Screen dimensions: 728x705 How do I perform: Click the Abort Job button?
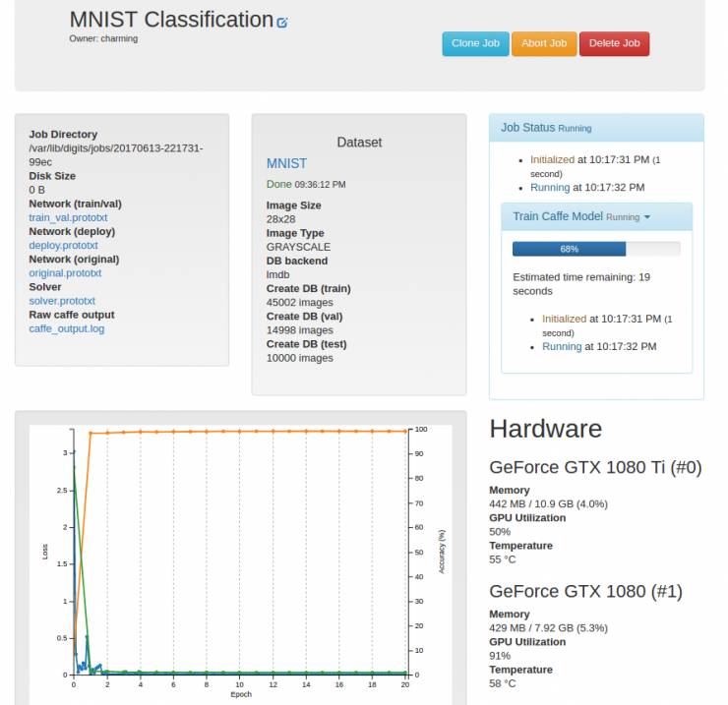tap(544, 43)
